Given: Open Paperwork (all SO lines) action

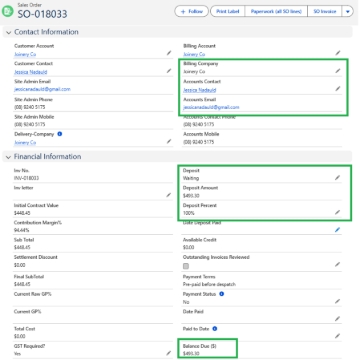Looking at the screenshot, I should (x=276, y=11).
